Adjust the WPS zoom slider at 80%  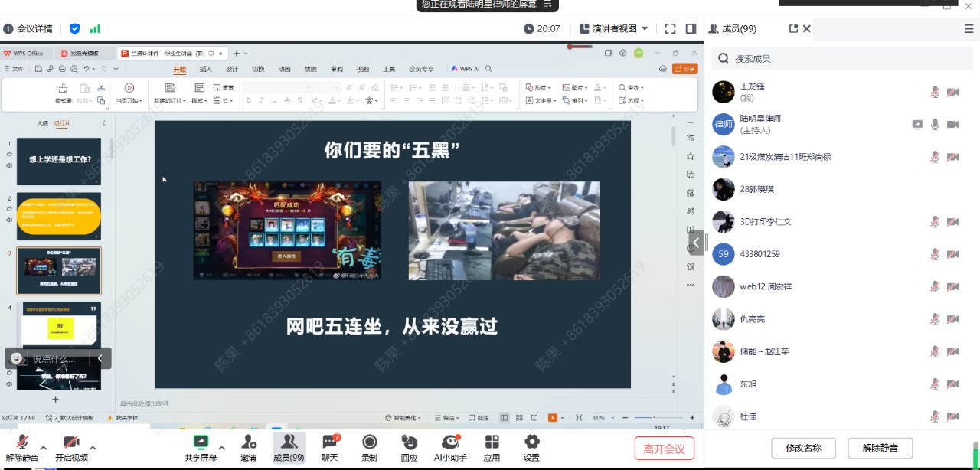coord(654,418)
